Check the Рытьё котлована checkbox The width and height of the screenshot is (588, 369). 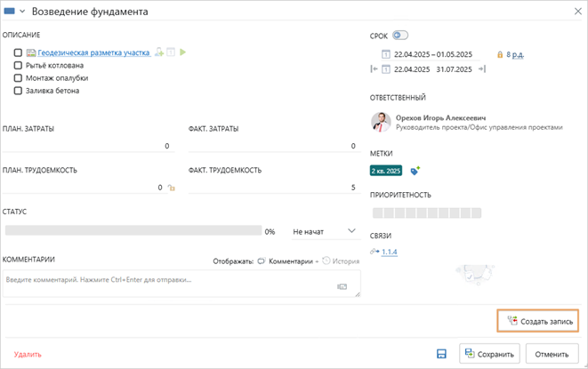[18, 66]
